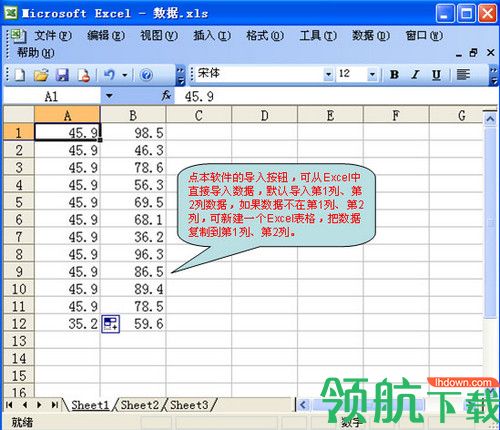Select column A header

tap(67, 115)
